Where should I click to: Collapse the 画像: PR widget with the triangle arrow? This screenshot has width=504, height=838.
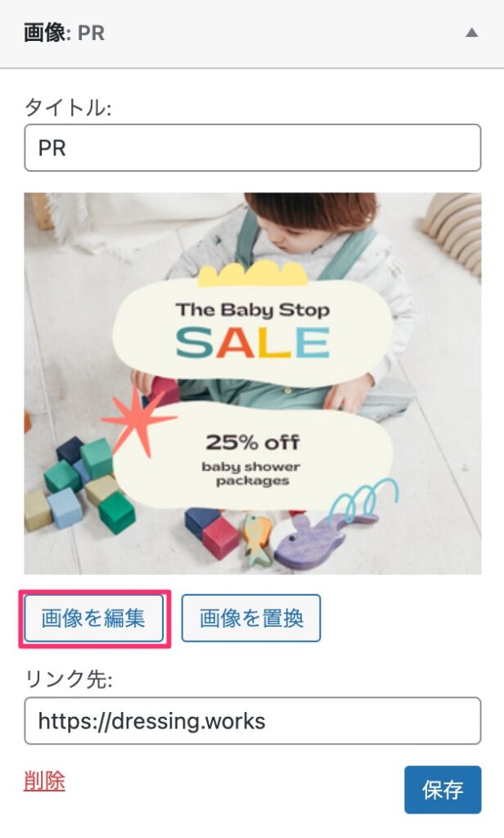(x=471, y=33)
